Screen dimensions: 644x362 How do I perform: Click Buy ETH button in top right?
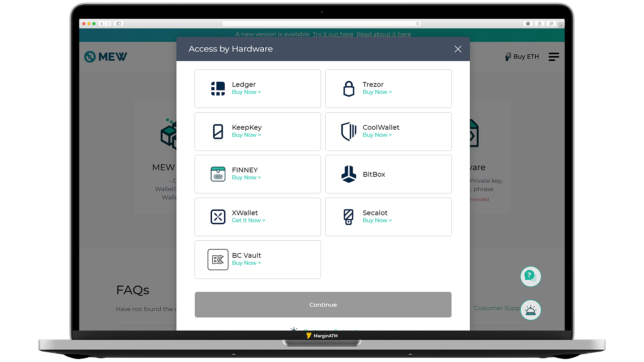[x=522, y=57]
